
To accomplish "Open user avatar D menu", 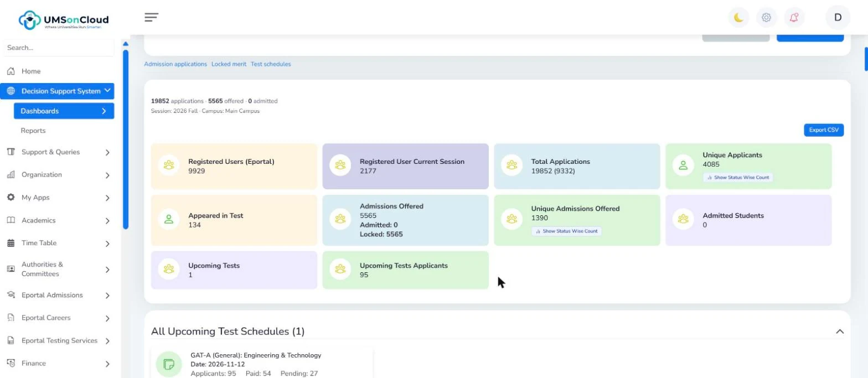I will click(838, 17).
